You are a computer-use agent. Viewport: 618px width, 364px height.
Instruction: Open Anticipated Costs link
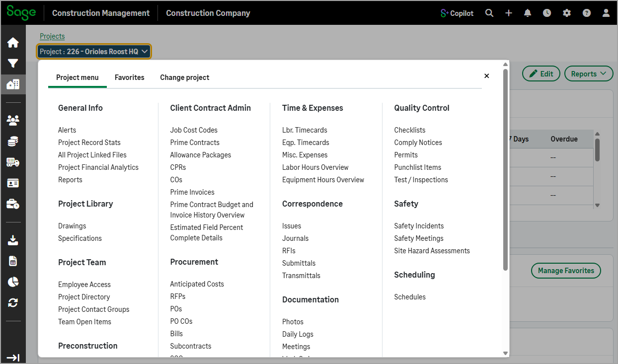197,284
